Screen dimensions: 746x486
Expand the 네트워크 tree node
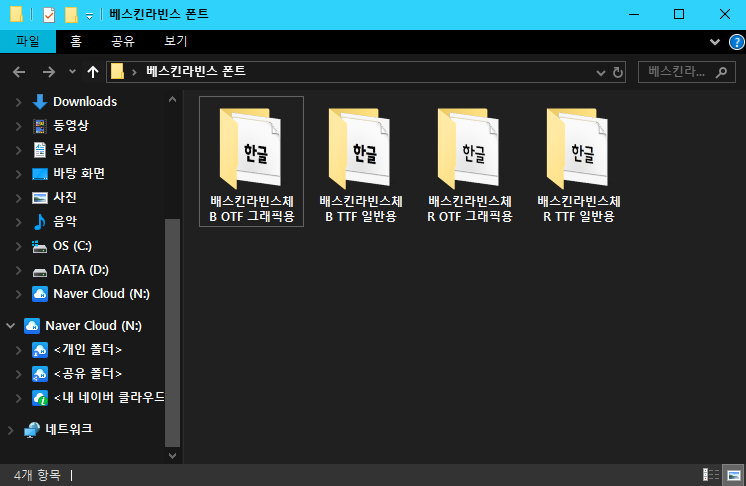click(x=10, y=430)
